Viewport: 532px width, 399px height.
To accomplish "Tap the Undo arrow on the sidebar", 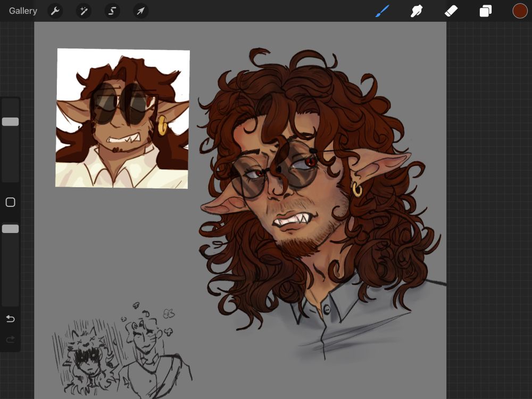I will pyautogui.click(x=10, y=319).
